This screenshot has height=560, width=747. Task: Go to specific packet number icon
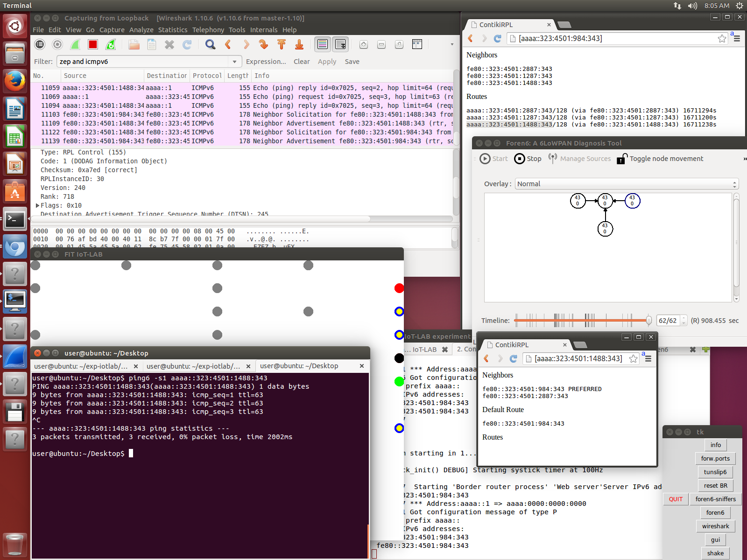coord(264,44)
